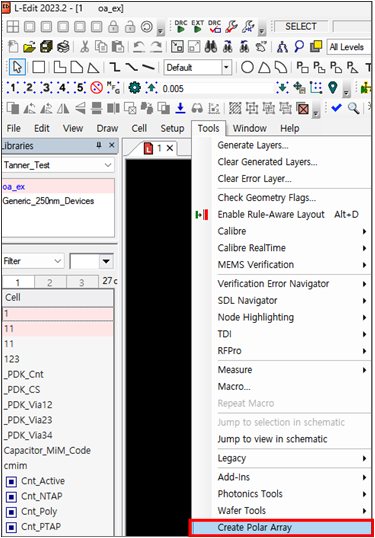Open the Default wire style dropdown
This screenshot has width=375, height=538.
(x=226, y=67)
